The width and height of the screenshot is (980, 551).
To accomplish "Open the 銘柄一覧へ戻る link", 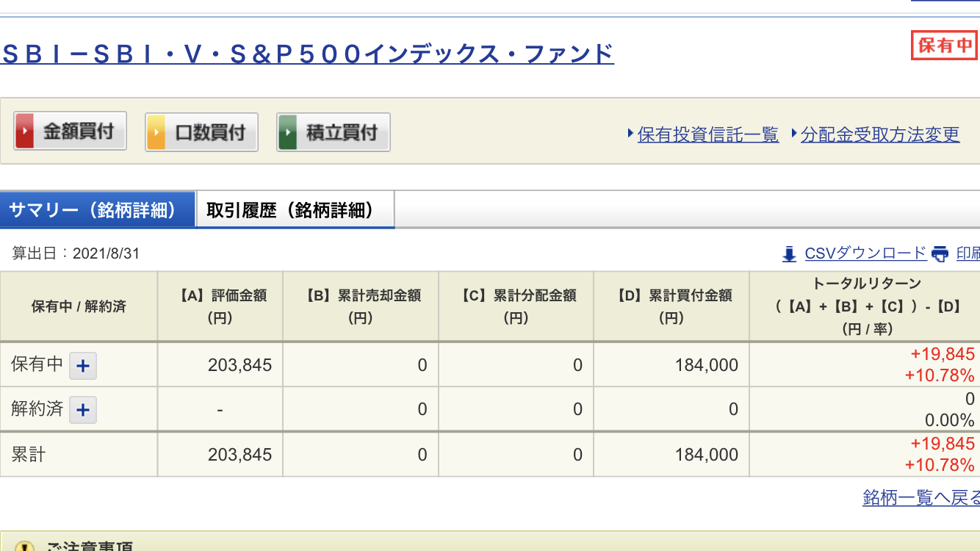I will coord(921,497).
